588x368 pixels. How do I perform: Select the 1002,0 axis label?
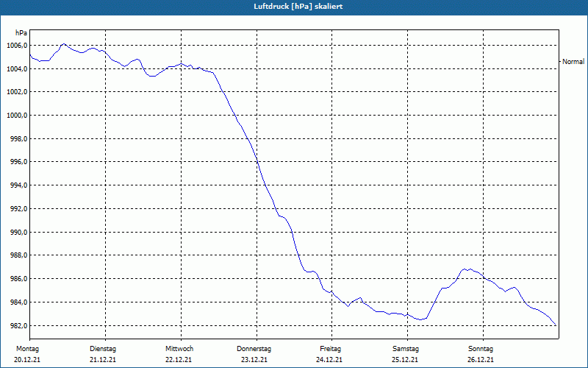tap(17, 92)
